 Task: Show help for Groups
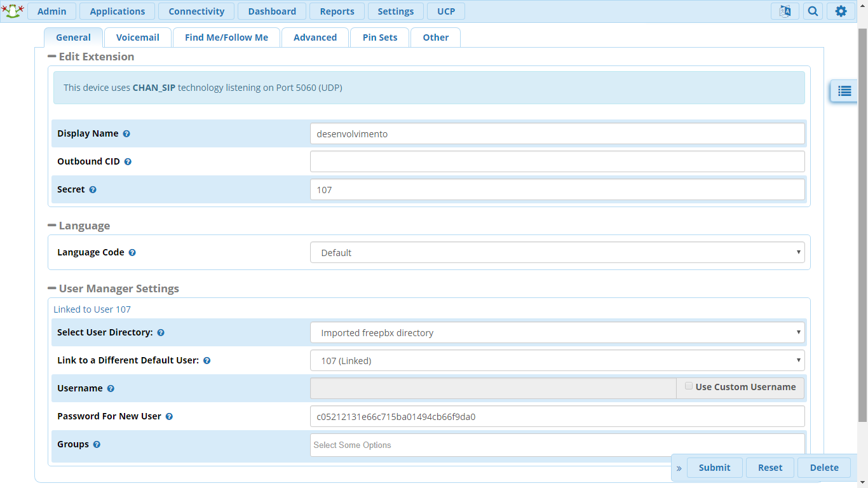97,445
